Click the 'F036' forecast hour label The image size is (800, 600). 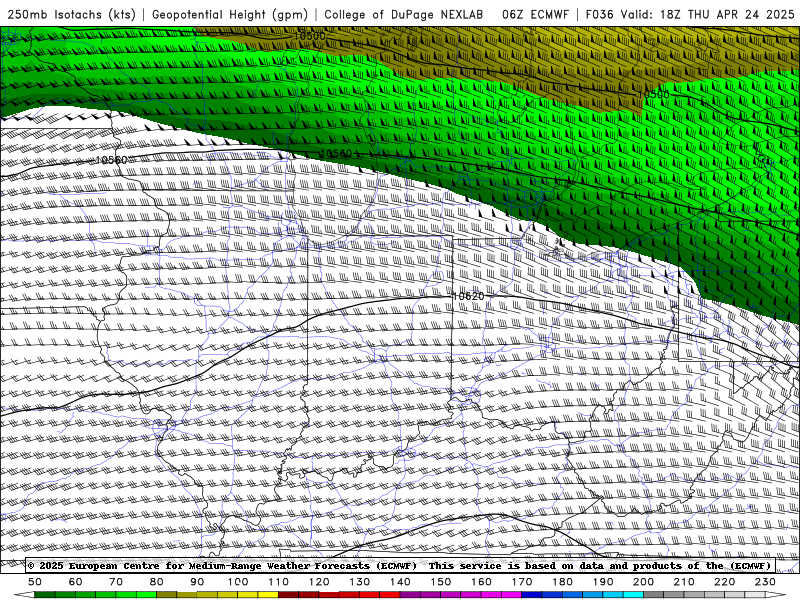click(599, 14)
